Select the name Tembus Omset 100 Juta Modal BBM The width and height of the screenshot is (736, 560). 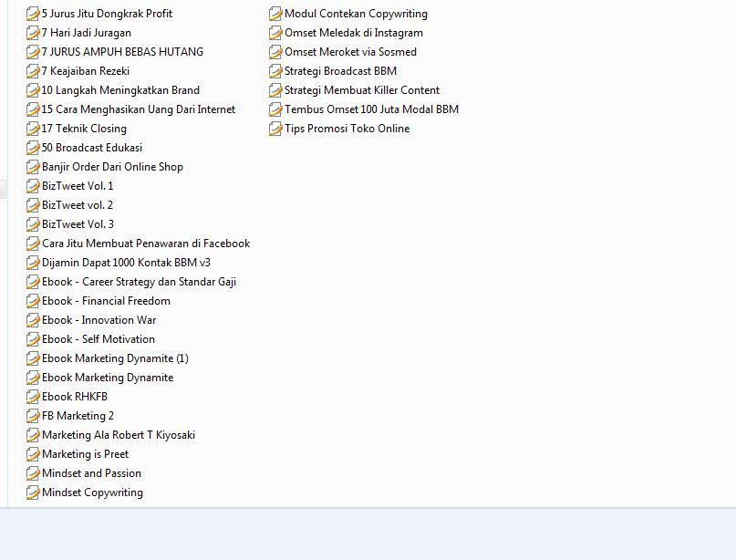coord(372,109)
